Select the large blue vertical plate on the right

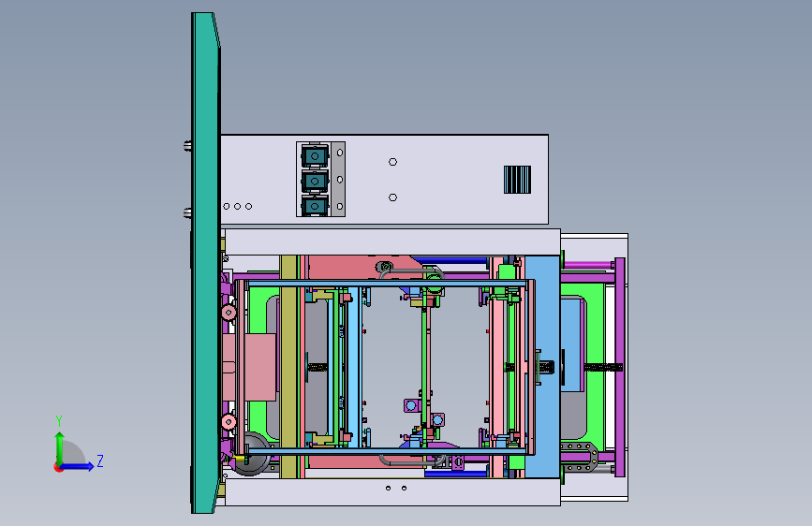pyautogui.click(x=542, y=366)
